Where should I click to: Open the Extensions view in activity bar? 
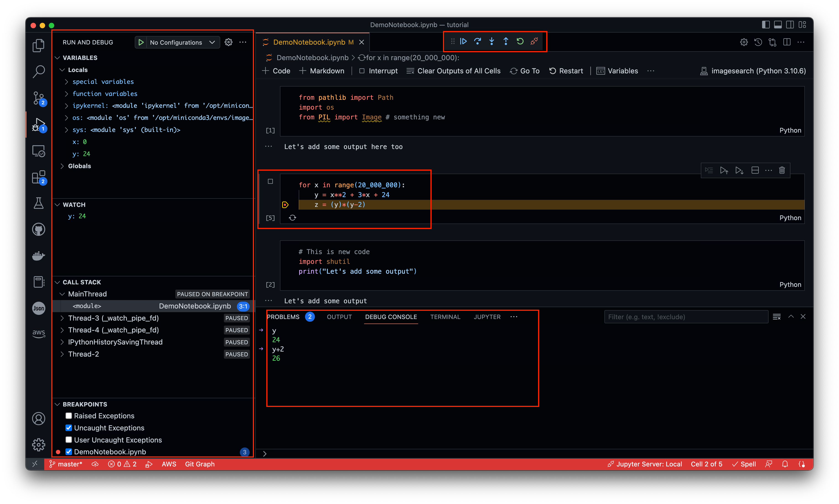coord(38,177)
